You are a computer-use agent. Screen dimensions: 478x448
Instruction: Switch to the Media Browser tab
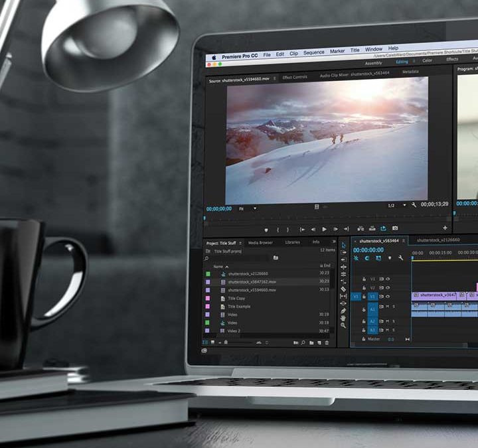(x=260, y=243)
